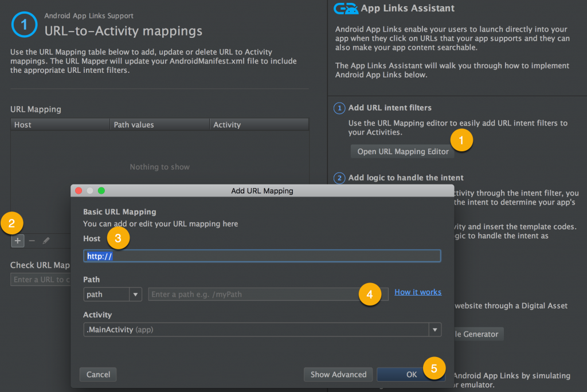Click the Host column header
Image resolution: width=587 pixels, height=392 pixels.
[x=60, y=125]
